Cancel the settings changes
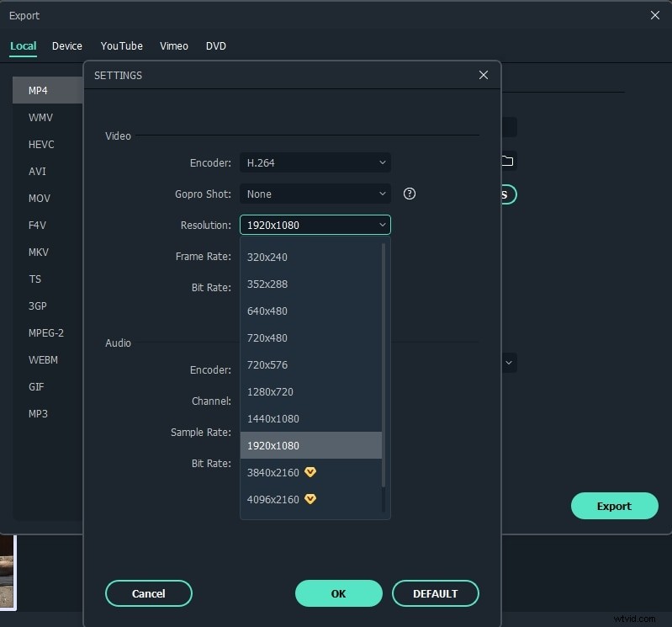672x627 pixels. [148, 593]
